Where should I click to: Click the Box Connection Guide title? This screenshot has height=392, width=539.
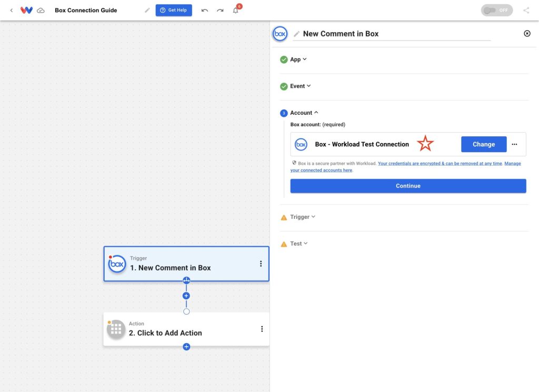(x=86, y=11)
